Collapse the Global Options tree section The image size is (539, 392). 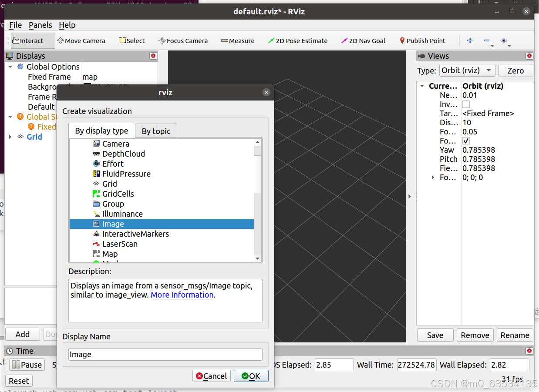point(10,67)
